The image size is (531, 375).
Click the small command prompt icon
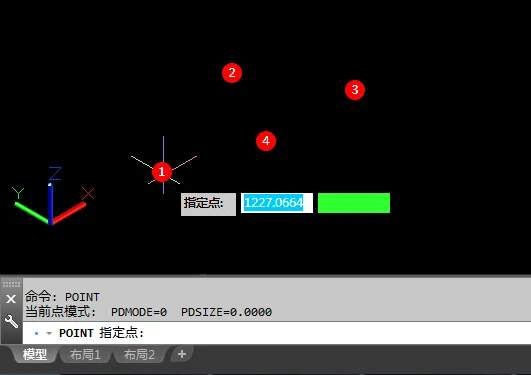37,334
